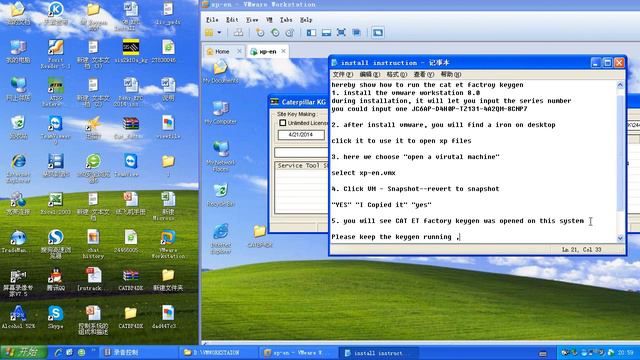Open the Notepad 查看 (View) menu

click(x=423, y=74)
